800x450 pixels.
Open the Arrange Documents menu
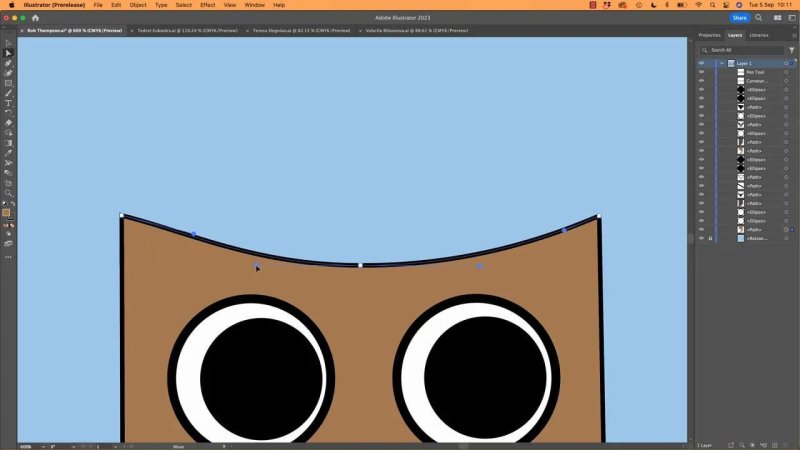[777, 18]
